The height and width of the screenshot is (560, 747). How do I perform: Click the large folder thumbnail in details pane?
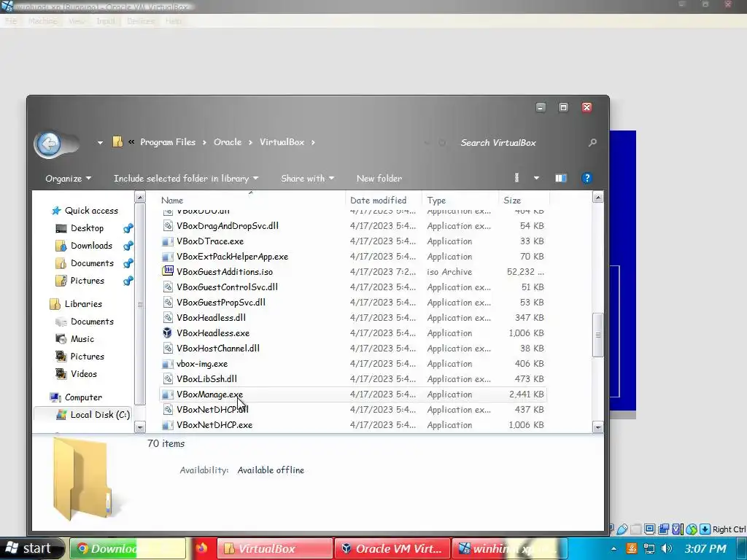[x=83, y=478]
